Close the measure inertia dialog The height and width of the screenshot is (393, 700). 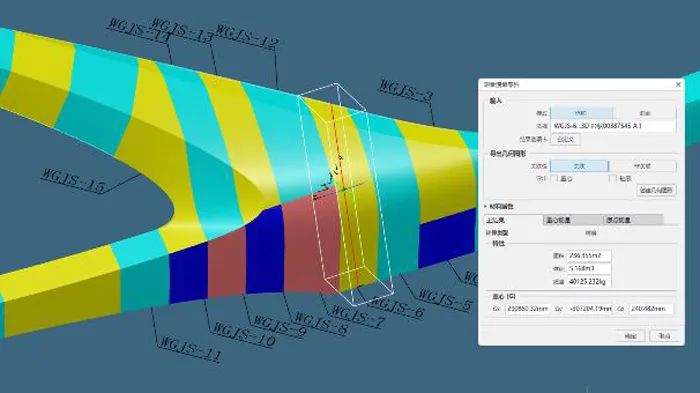coord(678,84)
